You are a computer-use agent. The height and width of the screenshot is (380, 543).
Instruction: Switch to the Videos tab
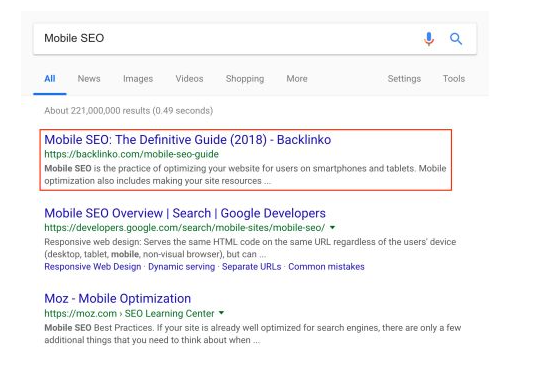(x=189, y=79)
